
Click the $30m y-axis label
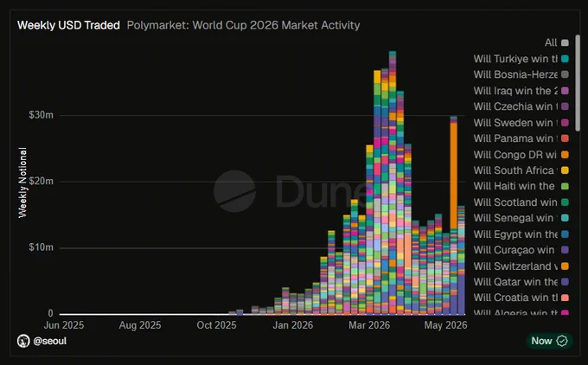pos(41,115)
